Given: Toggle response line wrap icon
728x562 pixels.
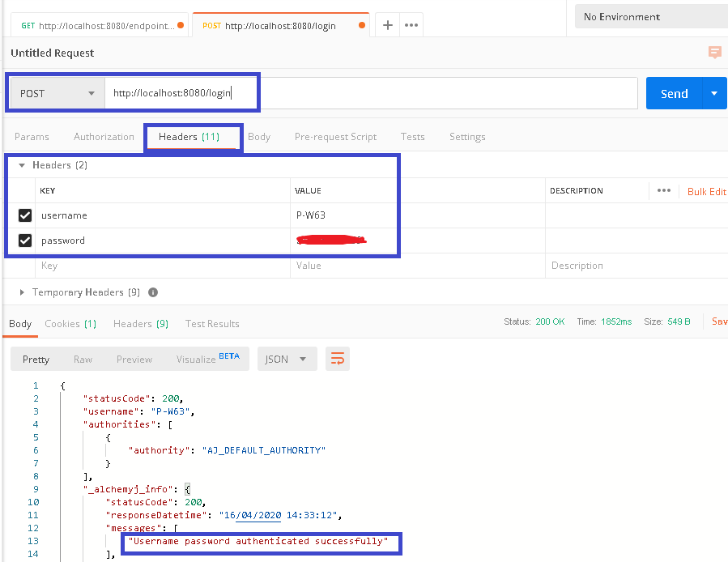Looking at the screenshot, I should tap(338, 359).
